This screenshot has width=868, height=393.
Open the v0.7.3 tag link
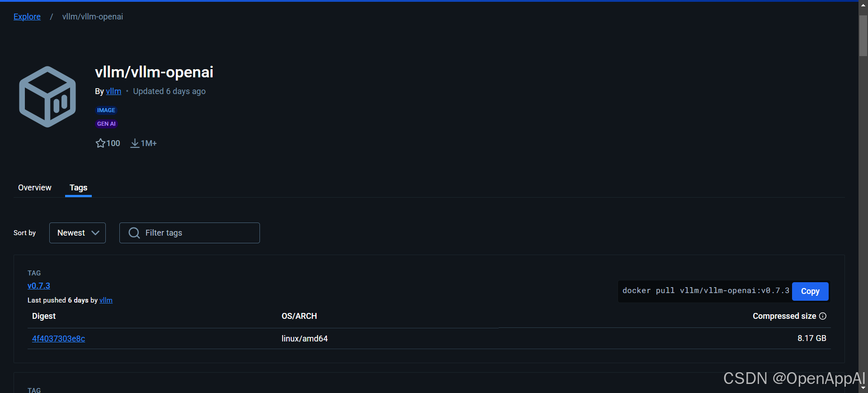tap(39, 286)
